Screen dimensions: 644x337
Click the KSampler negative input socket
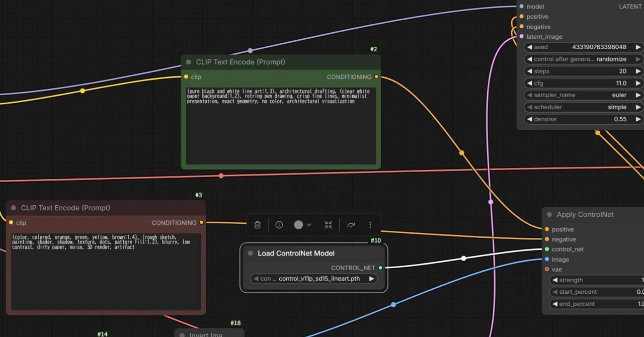522,27
